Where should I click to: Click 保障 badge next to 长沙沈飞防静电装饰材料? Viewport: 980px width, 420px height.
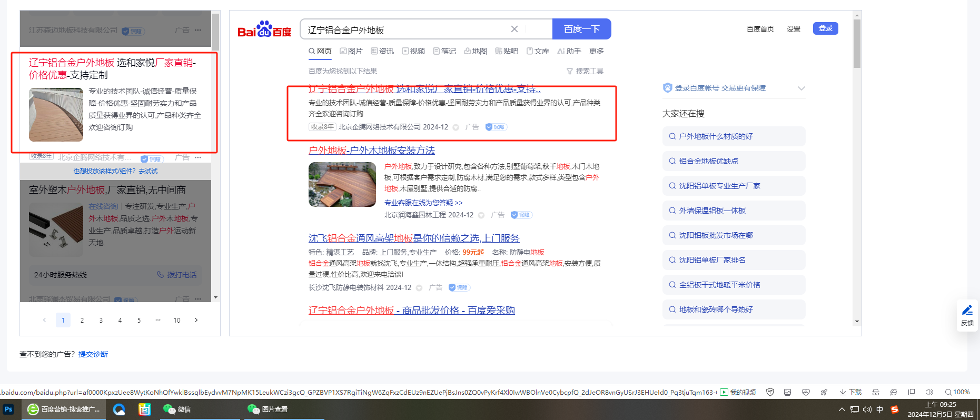point(459,287)
